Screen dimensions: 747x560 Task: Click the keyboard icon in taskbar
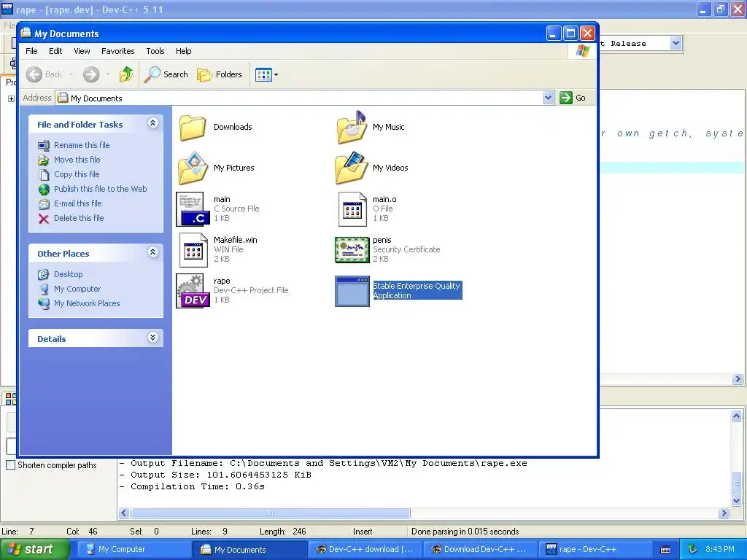point(665,550)
